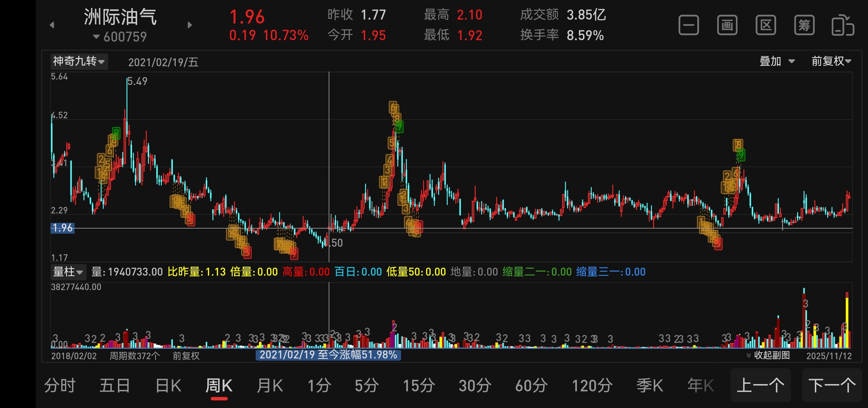Open the chip distribution 筹 icon

pos(804,25)
